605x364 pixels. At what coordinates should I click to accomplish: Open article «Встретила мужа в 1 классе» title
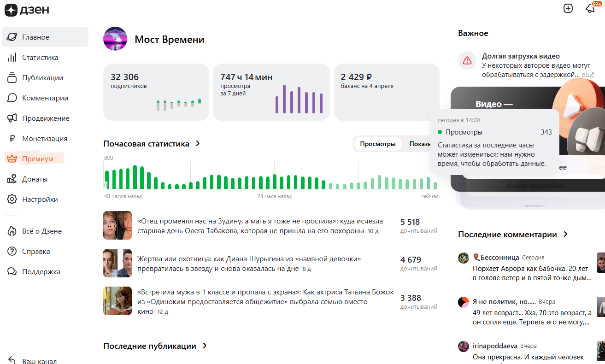(266, 301)
